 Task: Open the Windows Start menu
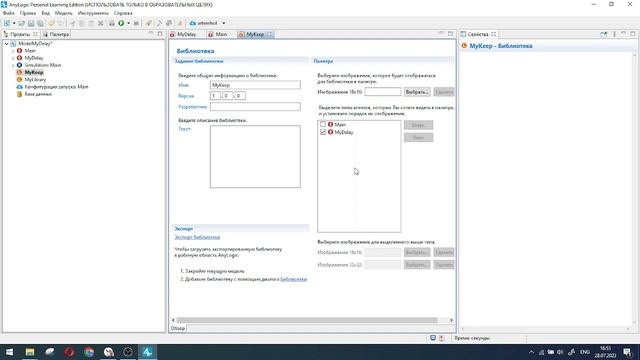[x=9, y=352]
